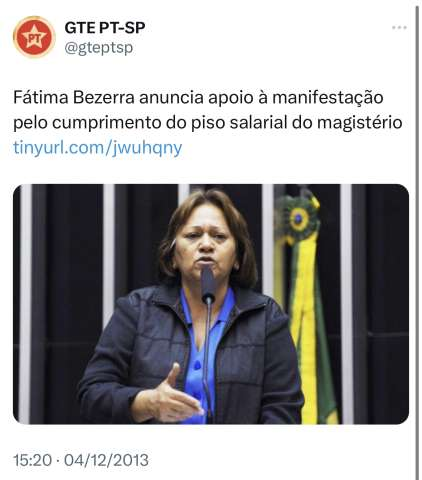
Task: Open the attached photo of Fátima Bezerra
Action: tap(211, 304)
